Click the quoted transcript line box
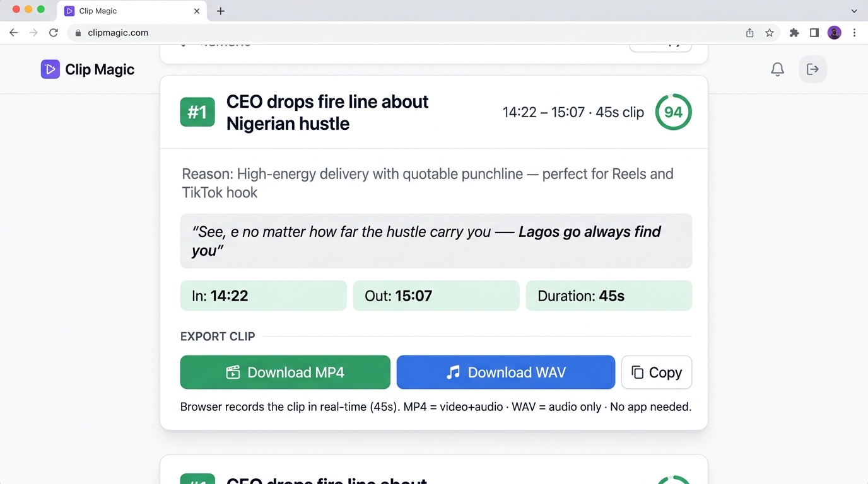This screenshot has height=484, width=868. (x=437, y=241)
